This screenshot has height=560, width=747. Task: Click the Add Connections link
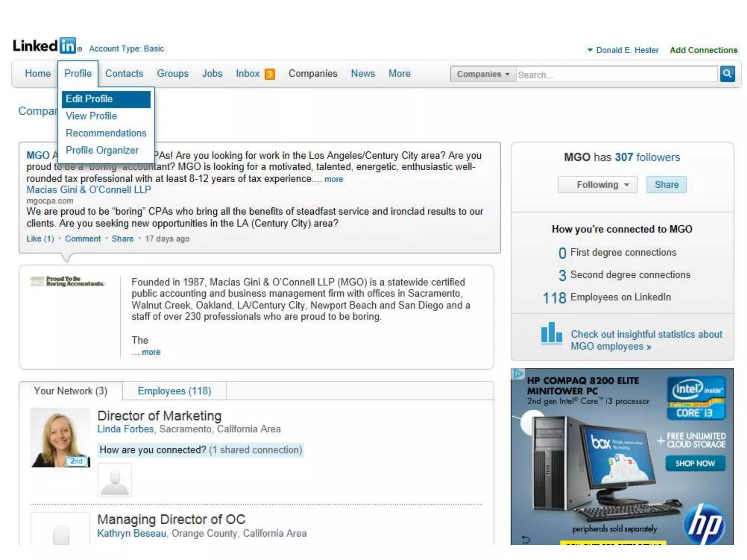click(703, 50)
